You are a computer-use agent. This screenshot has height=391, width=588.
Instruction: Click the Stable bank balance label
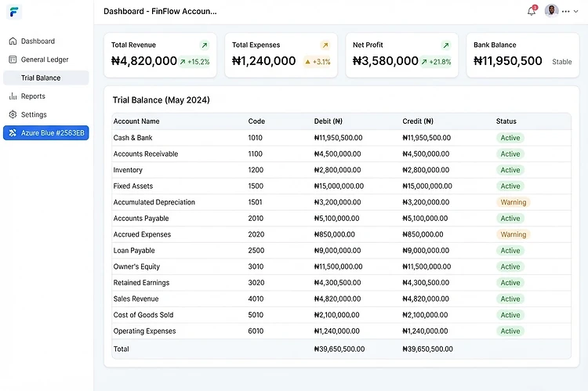[x=562, y=62]
